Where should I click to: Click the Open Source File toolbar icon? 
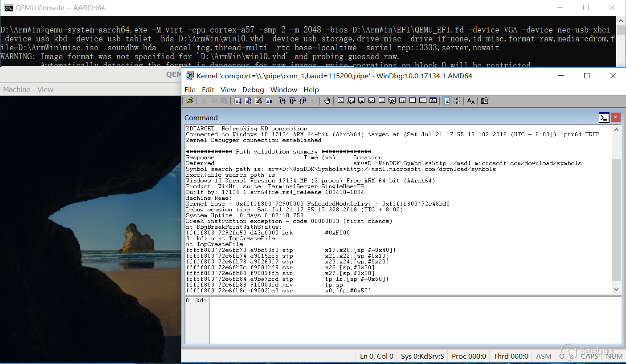point(190,101)
